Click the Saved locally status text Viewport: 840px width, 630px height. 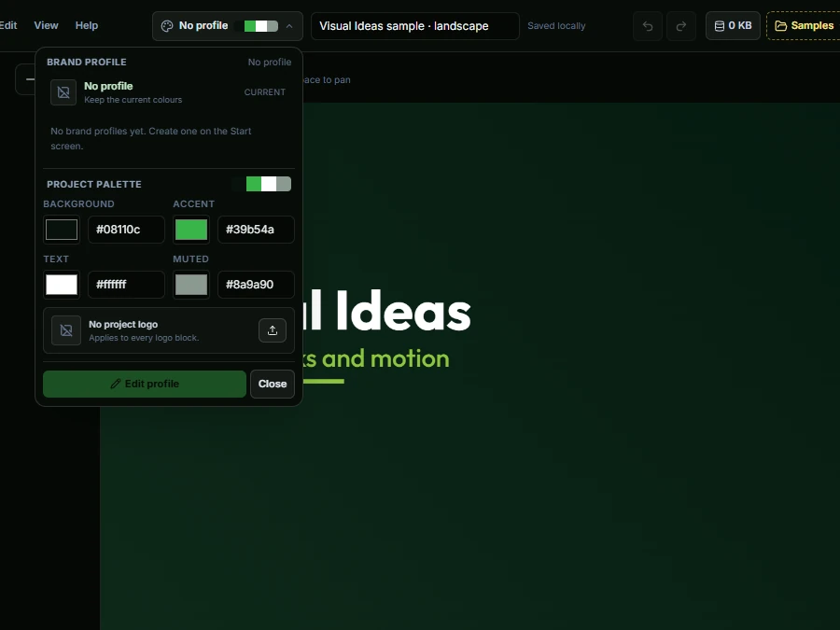click(556, 26)
